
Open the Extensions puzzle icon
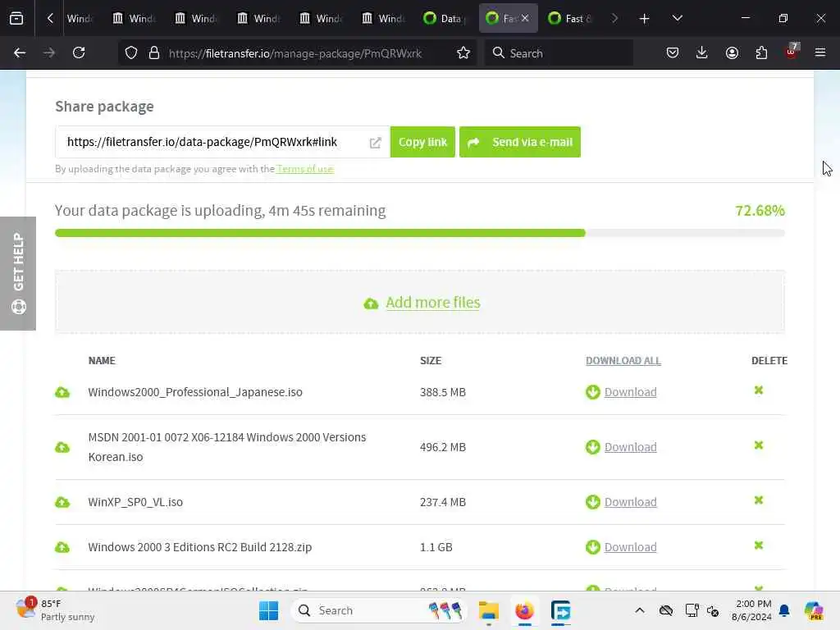761,53
